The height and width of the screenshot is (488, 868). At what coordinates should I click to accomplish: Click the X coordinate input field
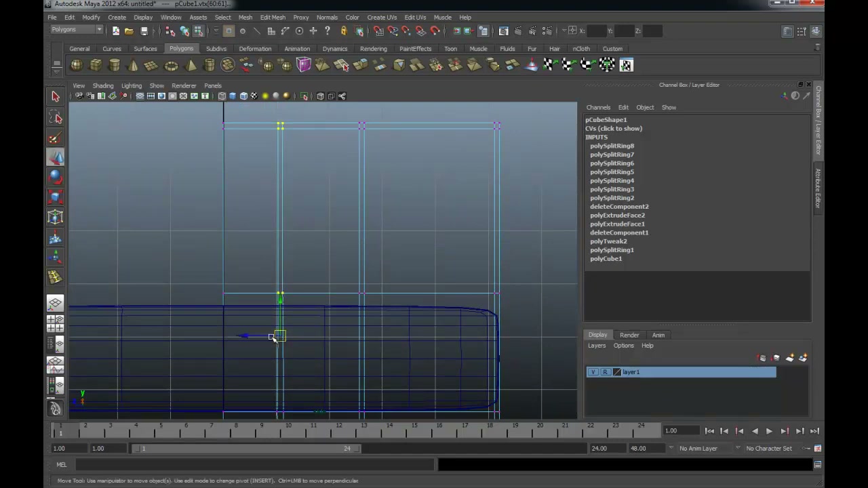tap(597, 31)
